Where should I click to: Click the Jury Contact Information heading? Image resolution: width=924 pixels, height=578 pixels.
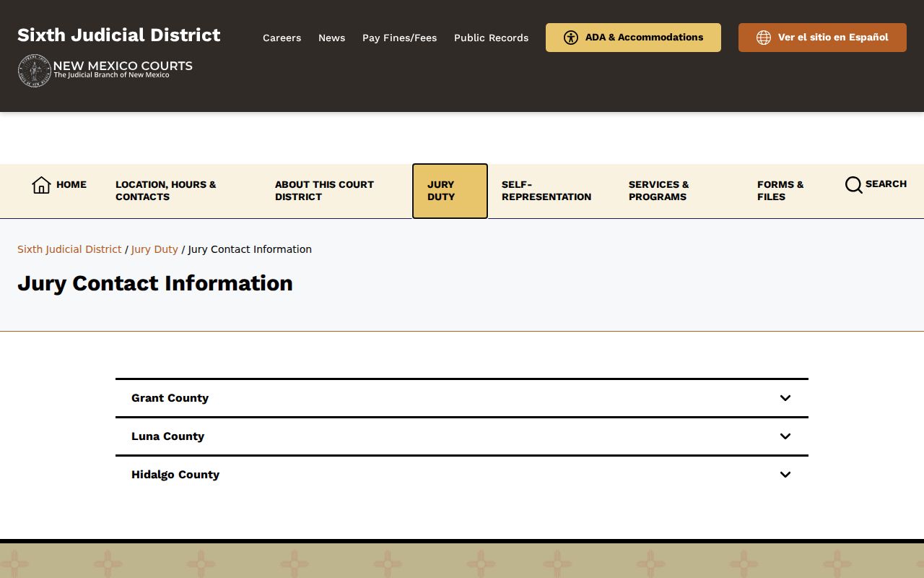coord(155,283)
